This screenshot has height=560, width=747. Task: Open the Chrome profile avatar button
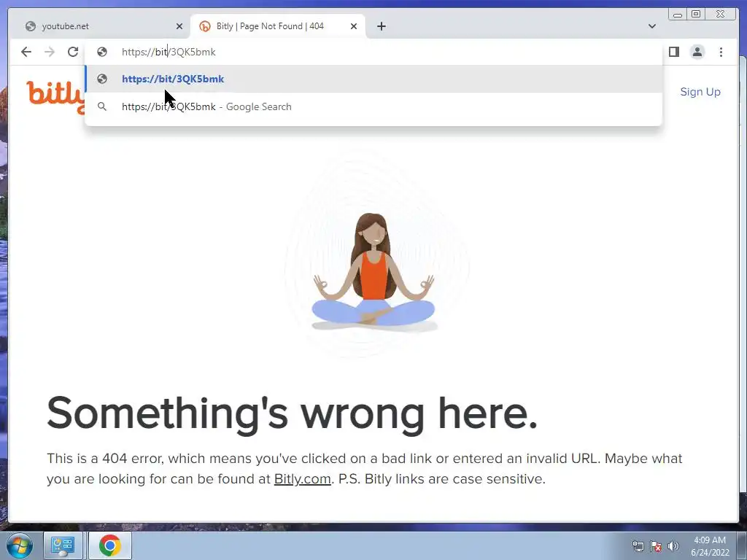click(697, 52)
